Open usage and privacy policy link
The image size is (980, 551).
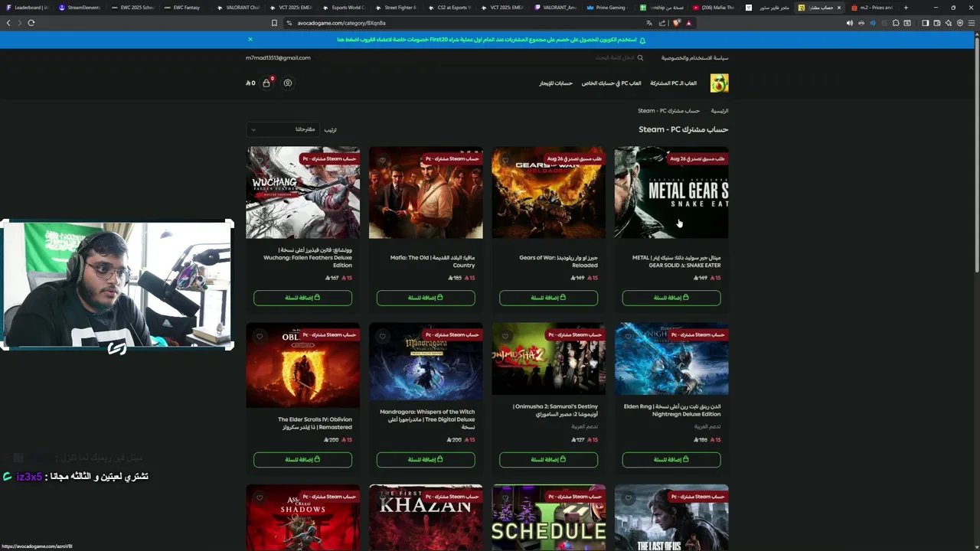click(695, 58)
